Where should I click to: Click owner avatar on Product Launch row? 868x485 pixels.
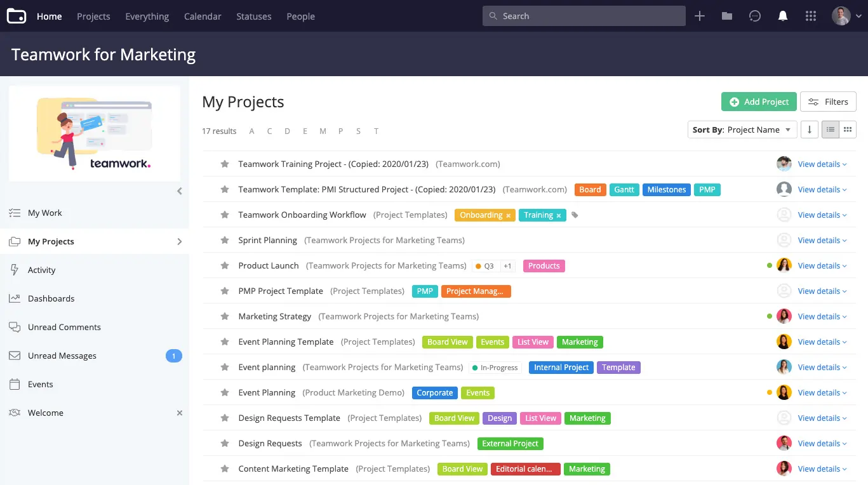[784, 265]
